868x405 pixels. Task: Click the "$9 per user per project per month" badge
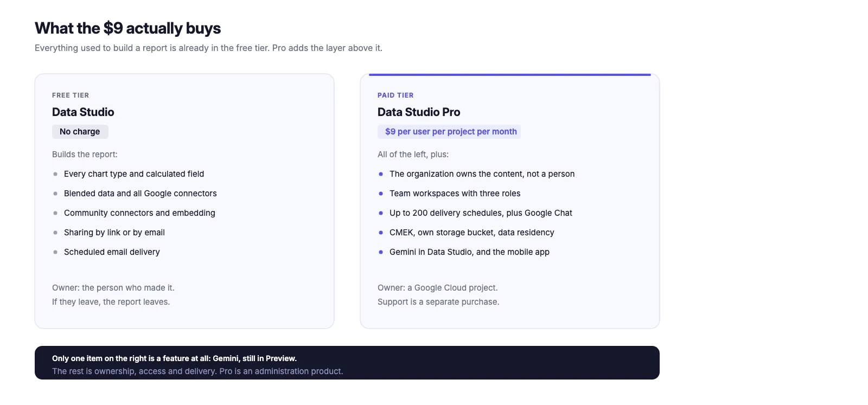449,132
